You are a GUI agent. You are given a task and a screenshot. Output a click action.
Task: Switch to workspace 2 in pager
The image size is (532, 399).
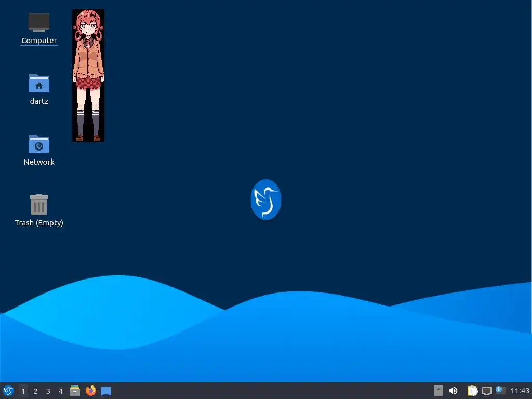[x=36, y=391]
